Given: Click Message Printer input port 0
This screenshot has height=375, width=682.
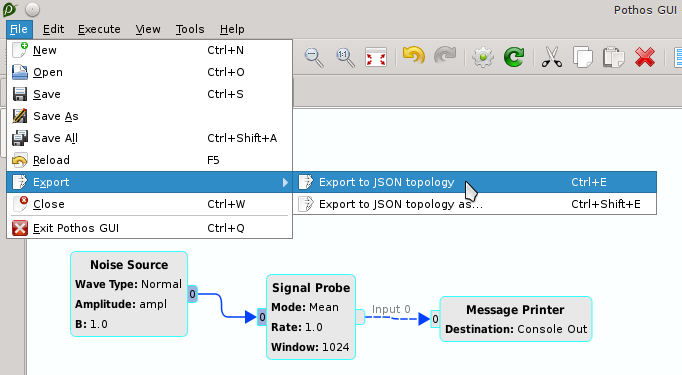Looking at the screenshot, I should (435, 319).
